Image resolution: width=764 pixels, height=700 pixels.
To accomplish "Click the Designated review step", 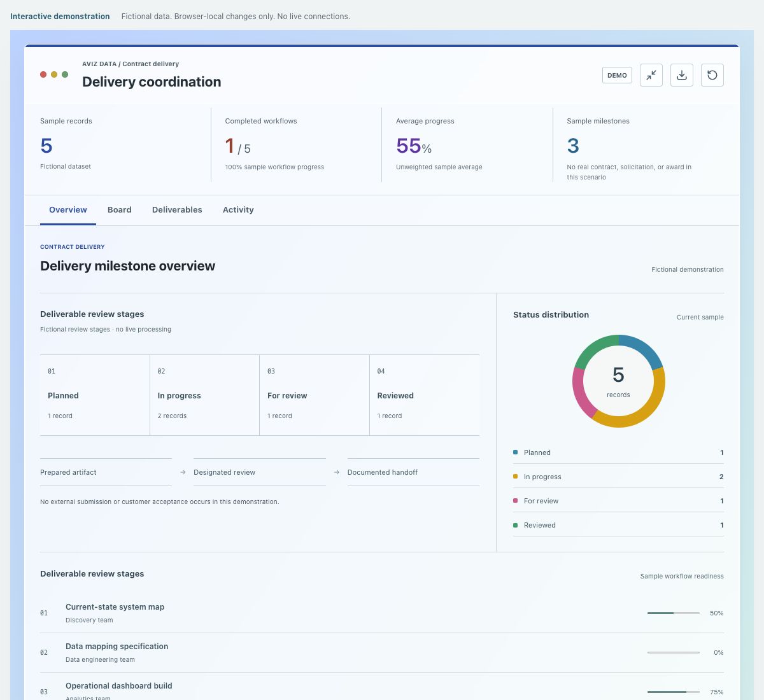I will pyautogui.click(x=260, y=472).
